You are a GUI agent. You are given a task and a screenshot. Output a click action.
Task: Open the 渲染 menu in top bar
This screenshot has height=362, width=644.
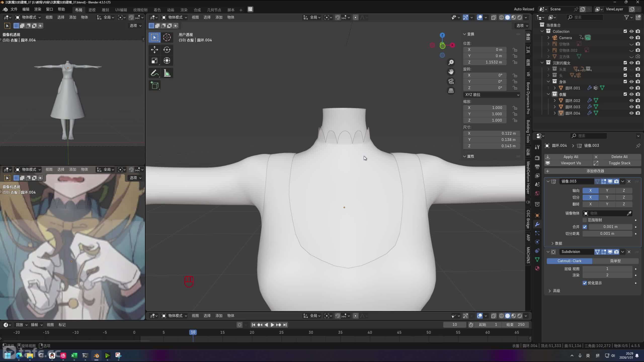tap(37, 9)
